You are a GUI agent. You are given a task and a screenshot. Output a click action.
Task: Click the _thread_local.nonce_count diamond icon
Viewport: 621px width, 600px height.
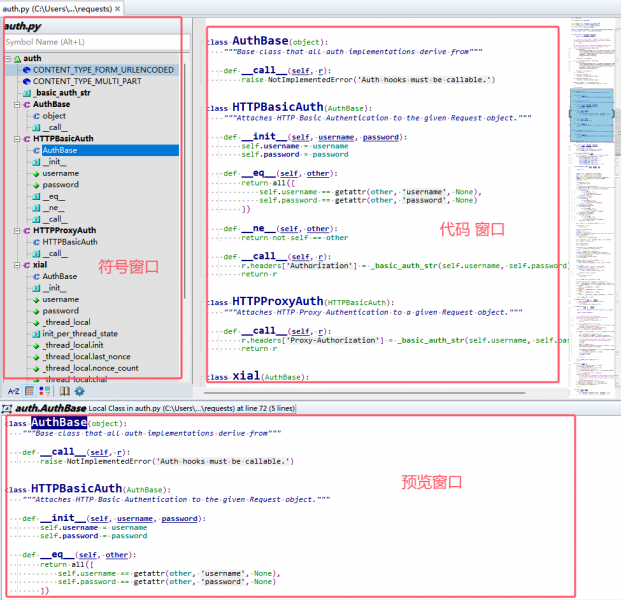(x=36, y=369)
